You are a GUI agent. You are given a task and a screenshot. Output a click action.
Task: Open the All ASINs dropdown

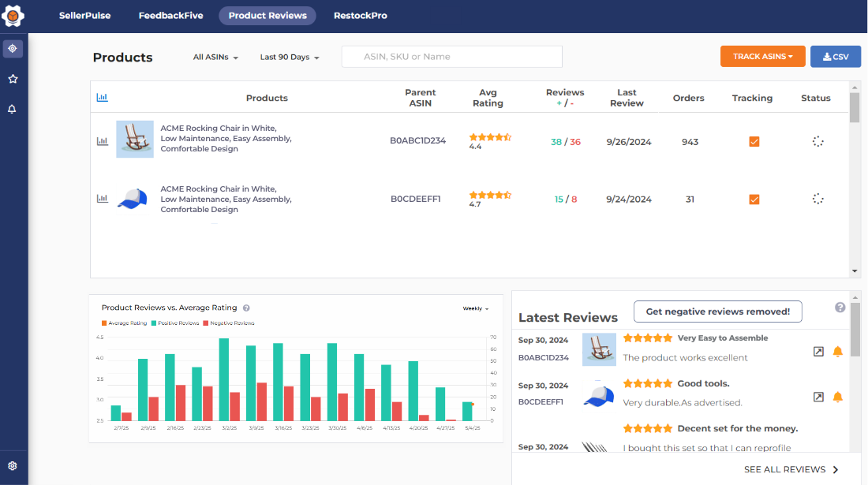click(215, 58)
